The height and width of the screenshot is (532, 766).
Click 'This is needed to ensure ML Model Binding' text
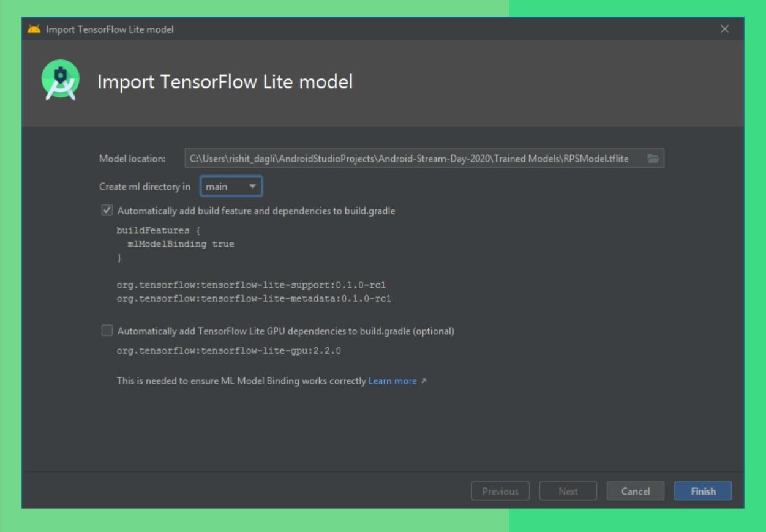click(241, 381)
